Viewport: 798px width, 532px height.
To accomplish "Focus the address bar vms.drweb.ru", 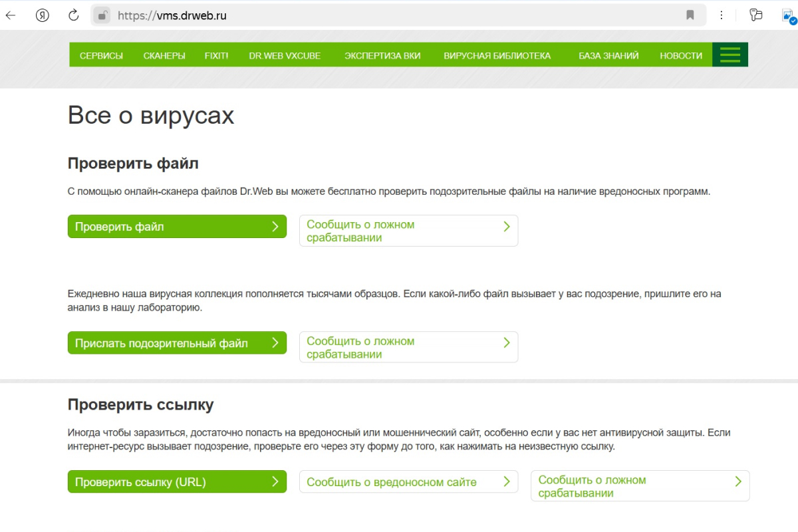I will coord(399,15).
